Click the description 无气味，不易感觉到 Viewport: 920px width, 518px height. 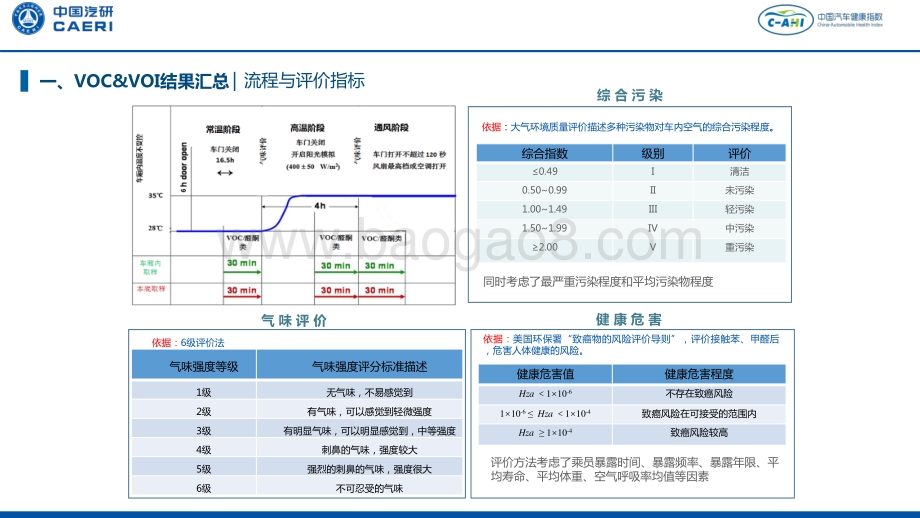[369, 392]
